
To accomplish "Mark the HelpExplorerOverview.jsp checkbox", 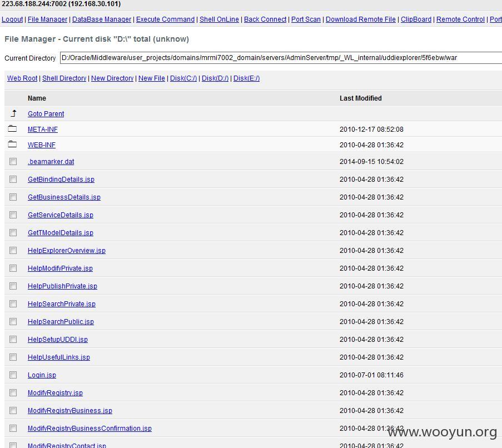I will (x=13, y=250).
